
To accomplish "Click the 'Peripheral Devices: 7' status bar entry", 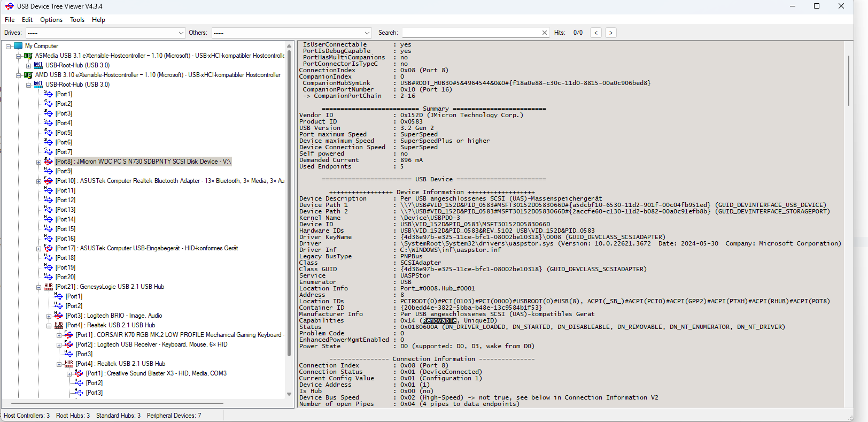I will click(174, 416).
